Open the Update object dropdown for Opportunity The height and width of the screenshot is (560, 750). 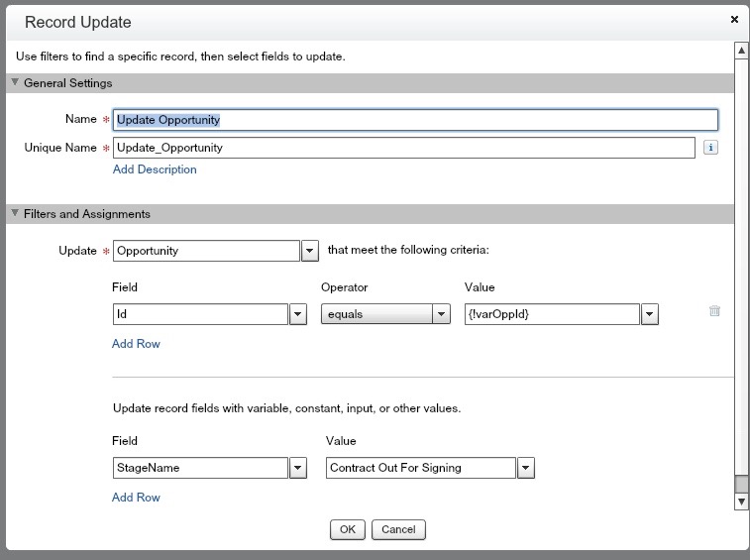[x=309, y=251]
